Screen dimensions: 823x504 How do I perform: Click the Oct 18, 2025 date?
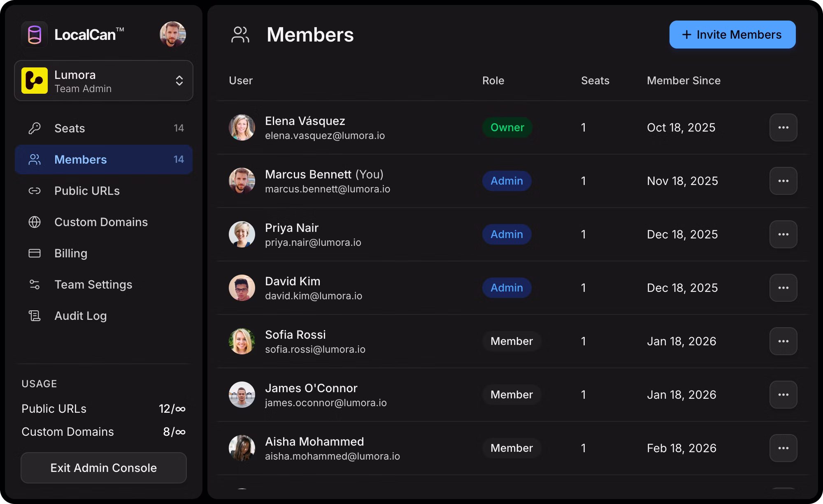tap(681, 127)
